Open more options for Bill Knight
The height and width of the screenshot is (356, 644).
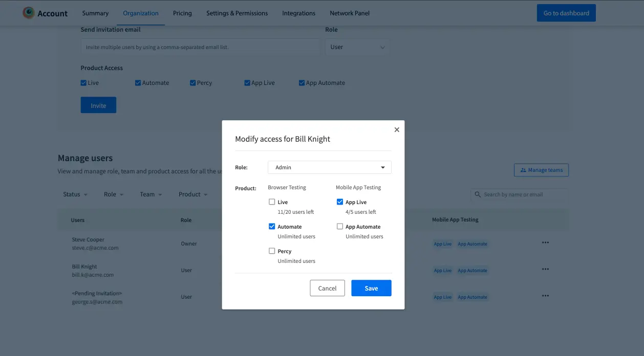click(545, 270)
